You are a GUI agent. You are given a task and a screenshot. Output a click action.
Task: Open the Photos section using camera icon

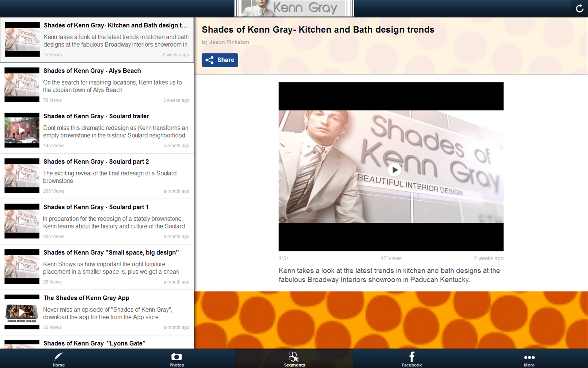coord(176,358)
